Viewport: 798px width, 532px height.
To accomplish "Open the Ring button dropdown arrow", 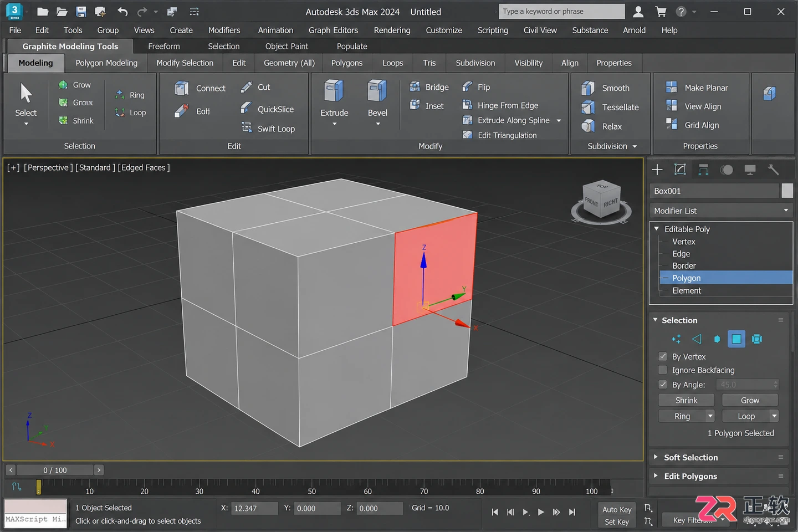I will (x=710, y=416).
